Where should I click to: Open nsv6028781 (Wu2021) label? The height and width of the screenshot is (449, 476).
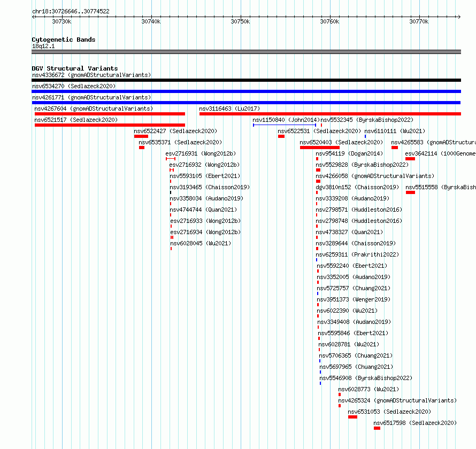pos(349,344)
